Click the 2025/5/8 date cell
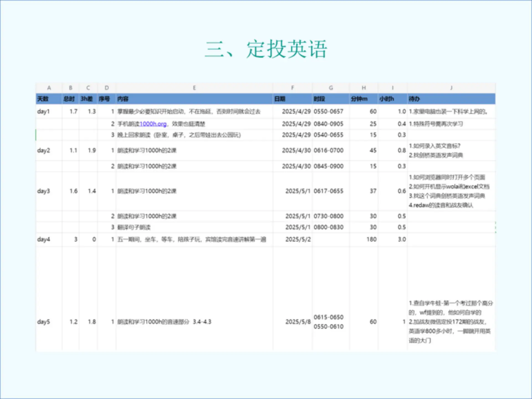The height and width of the screenshot is (399, 532). tap(298, 322)
